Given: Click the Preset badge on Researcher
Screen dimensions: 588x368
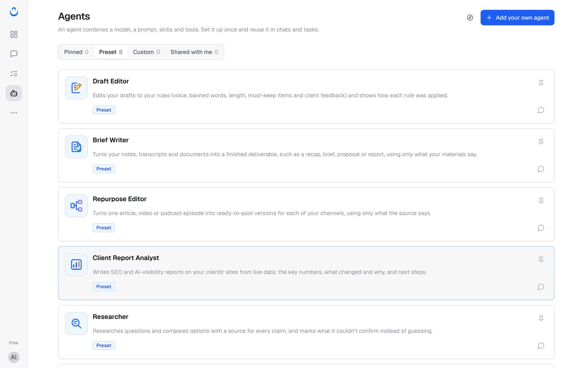Looking at the screenshot, I should coord(104,346).
